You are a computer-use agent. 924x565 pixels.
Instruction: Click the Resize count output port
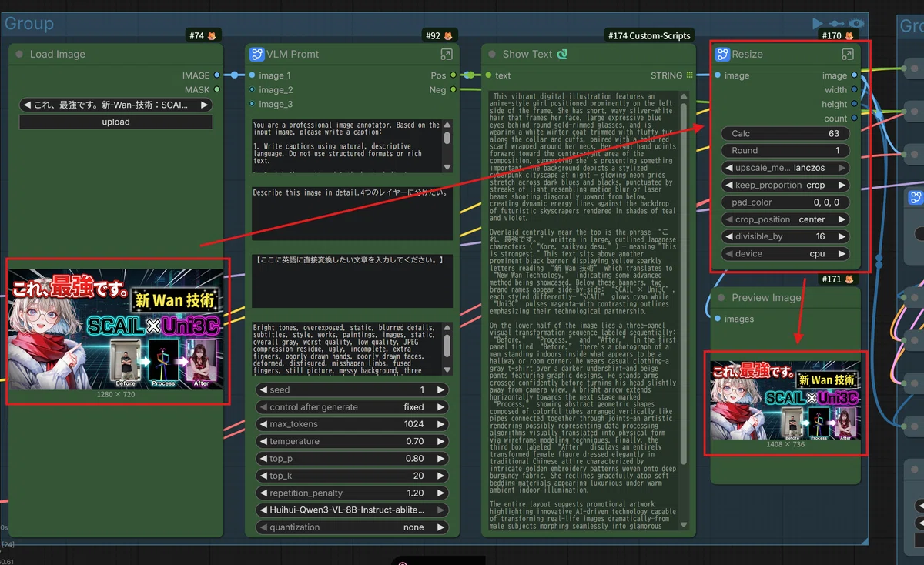[854, 119]
